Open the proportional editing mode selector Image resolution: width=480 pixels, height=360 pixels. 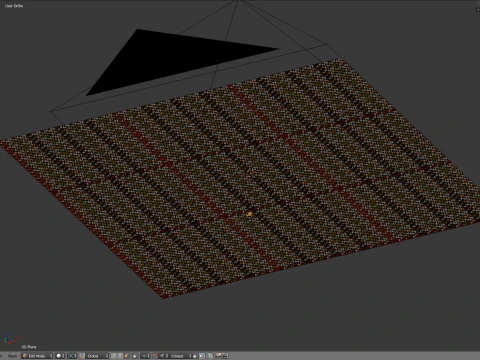pos(145,356)
